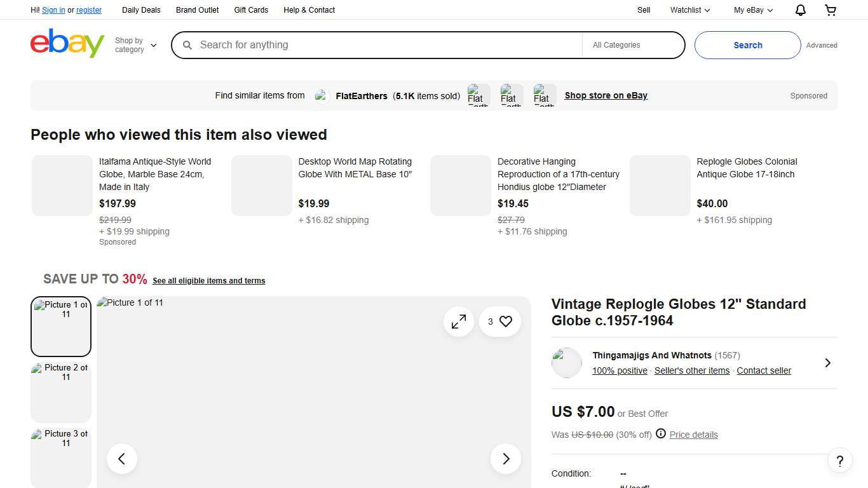Viewport: 868px width, 488px height.
Task: Select Picture 2 of 11 thumbnail
Action: pos(61,391)
